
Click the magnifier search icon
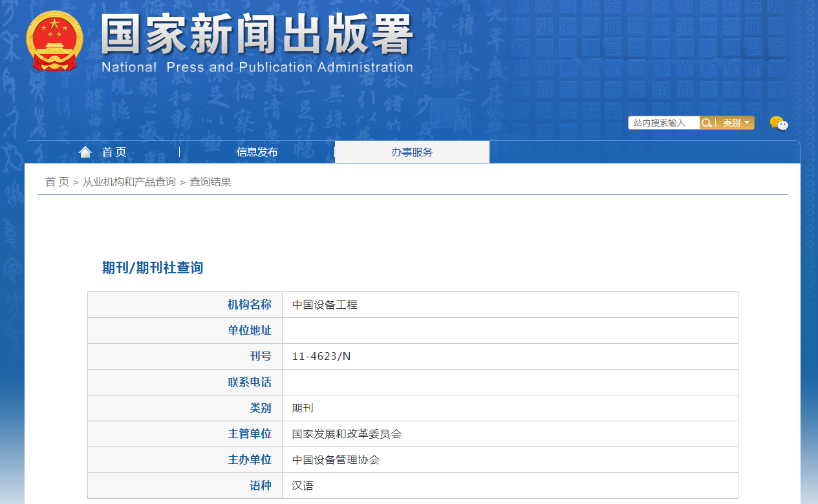(707, 123)
